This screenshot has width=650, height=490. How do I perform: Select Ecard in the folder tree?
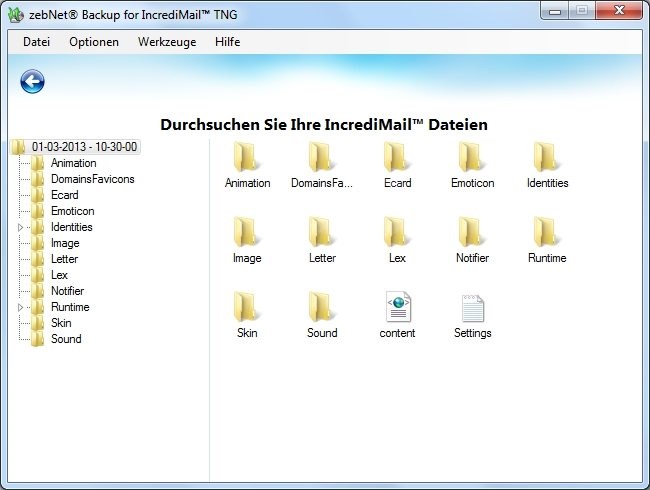65,195
